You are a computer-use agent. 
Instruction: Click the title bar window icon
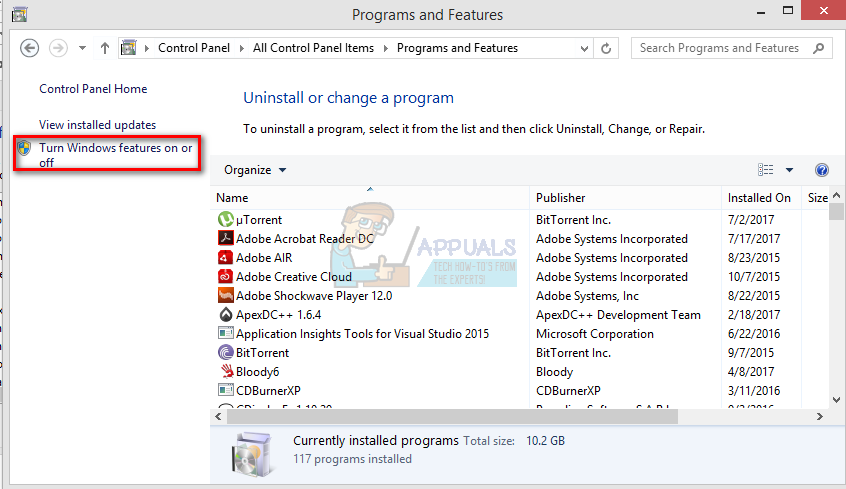click(19, 15)
